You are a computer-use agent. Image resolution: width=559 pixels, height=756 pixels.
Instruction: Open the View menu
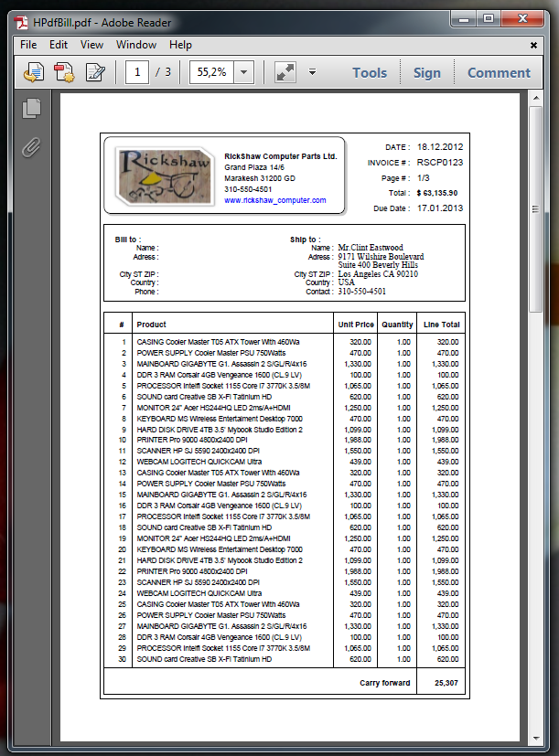coord(91,45)
